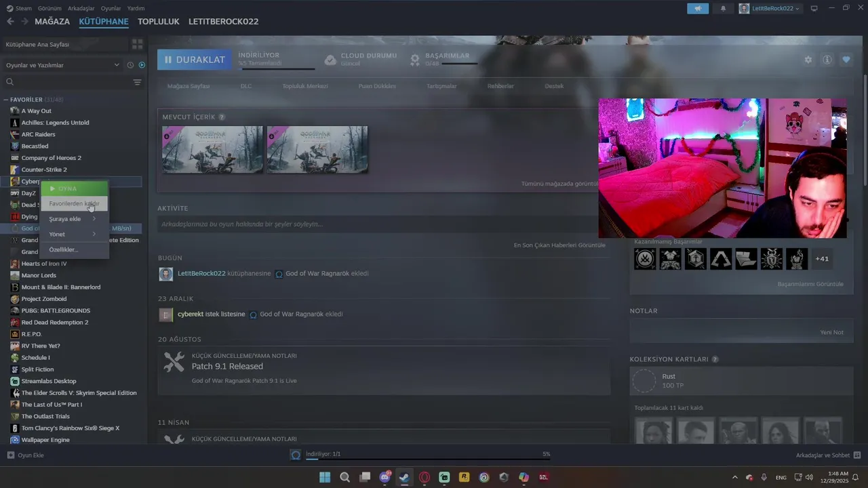Viewport: 868px width, 488px height.
Task: Open Mağaza Sayfası link
Action: pyautogui.click(x=189, y=86)
